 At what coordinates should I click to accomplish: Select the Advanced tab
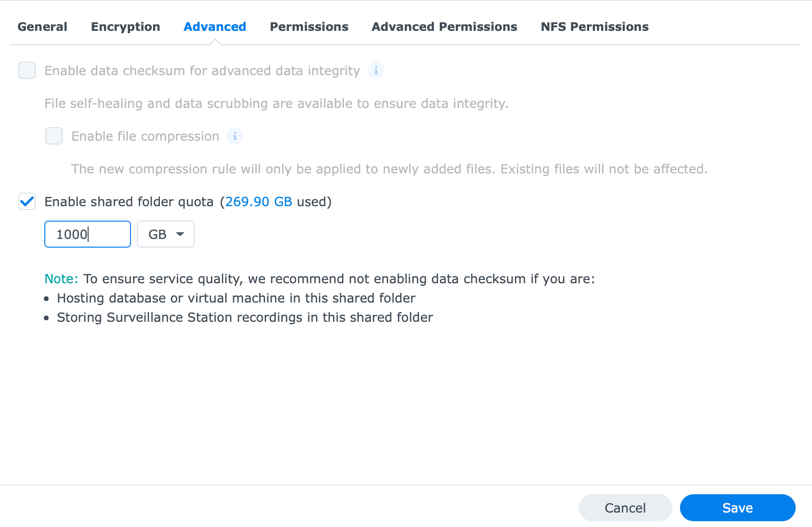(x=215, y=26)
